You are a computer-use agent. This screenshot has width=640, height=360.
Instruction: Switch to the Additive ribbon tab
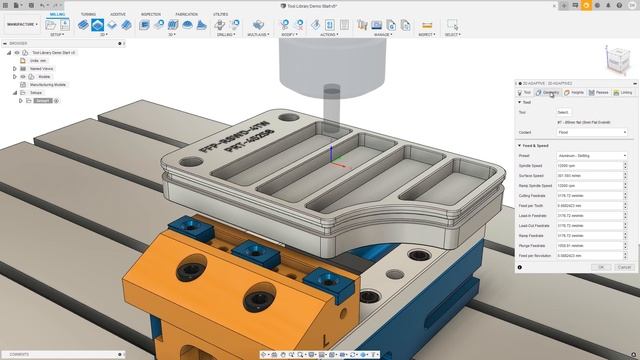(x=118, y=14)
